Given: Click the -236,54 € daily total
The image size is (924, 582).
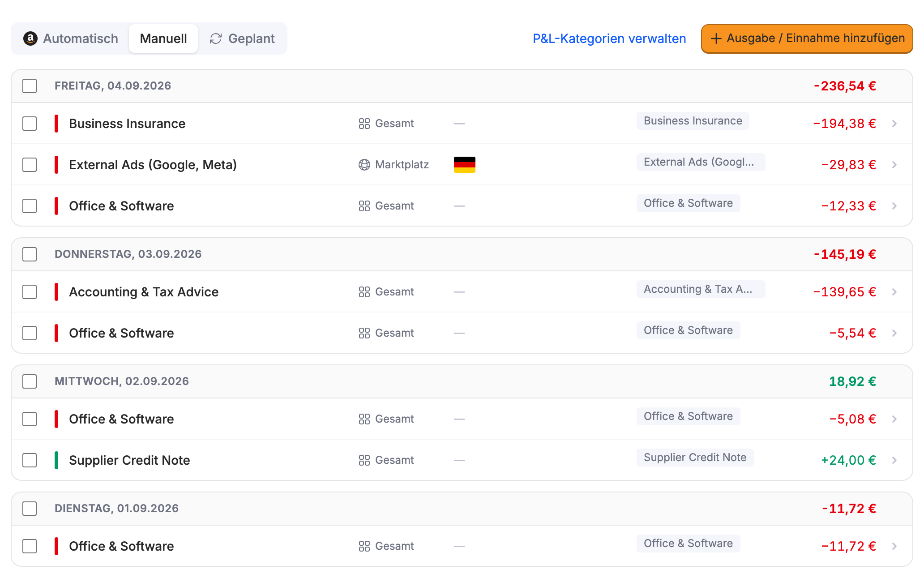Looking at the screenshot, I should pos(845,86).
